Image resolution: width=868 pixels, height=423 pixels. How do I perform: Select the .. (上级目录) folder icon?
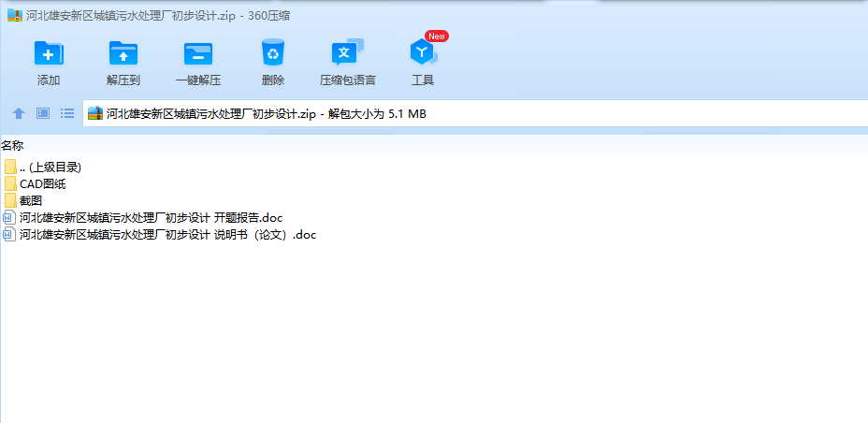click(10, 168)
